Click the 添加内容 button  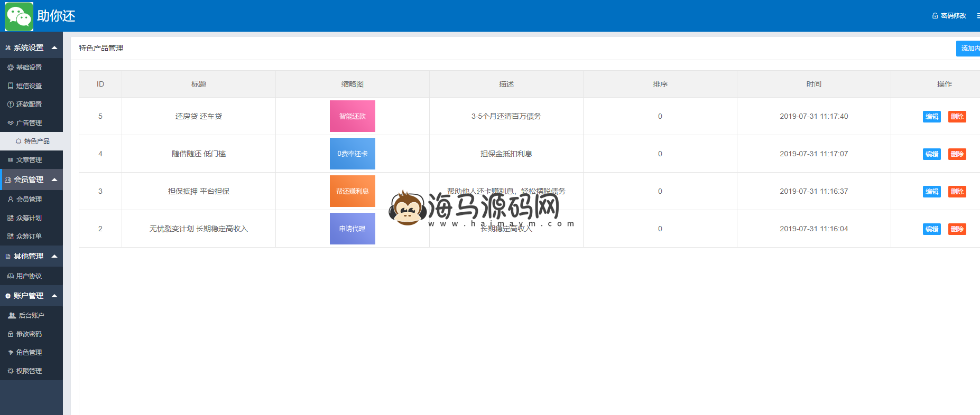(x=969, y=49)
